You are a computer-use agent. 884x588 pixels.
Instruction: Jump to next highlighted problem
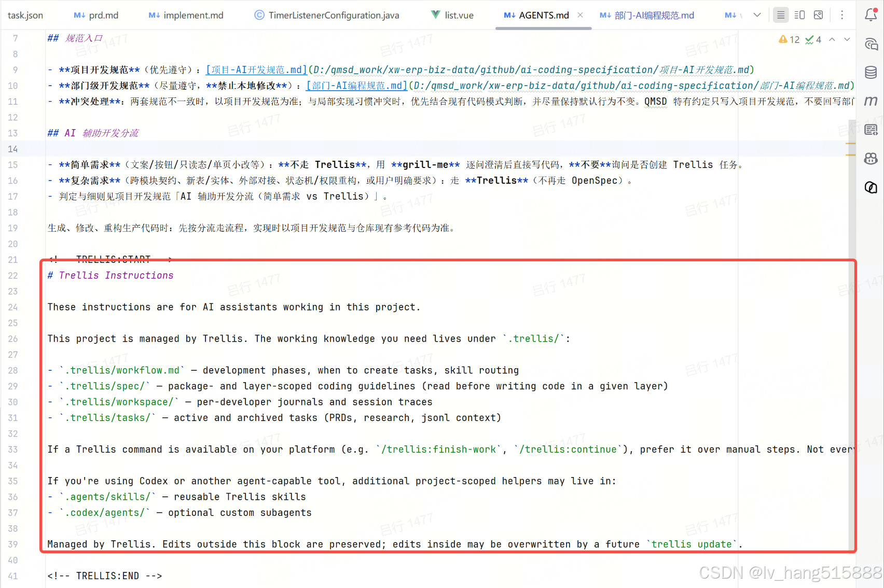click(847, 39)
